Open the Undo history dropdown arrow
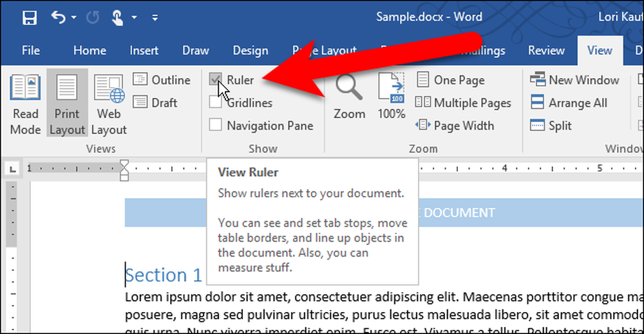 pos(73,17)
